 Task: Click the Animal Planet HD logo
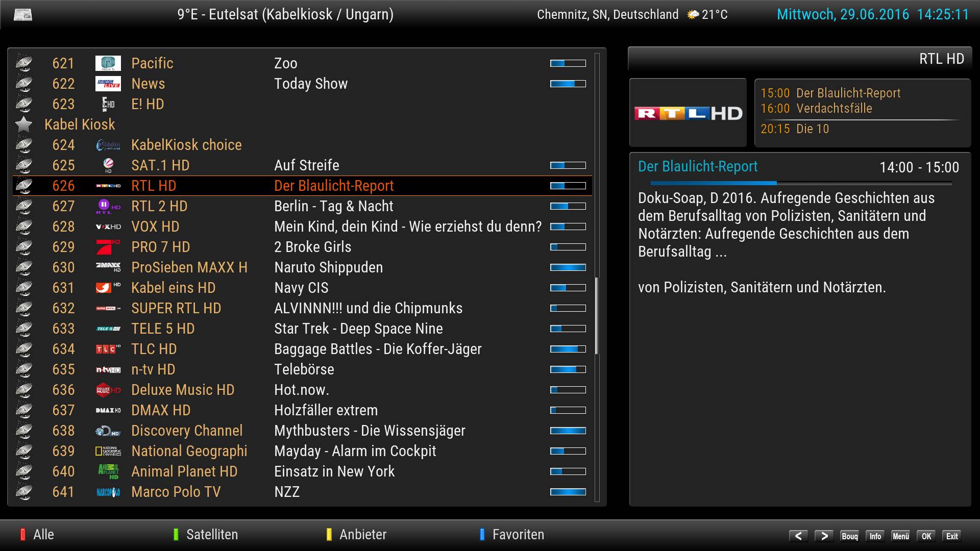(x=108, y=471)
